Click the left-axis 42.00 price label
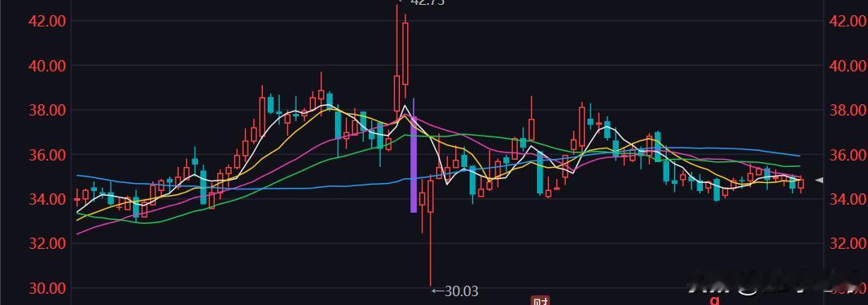The height and width of the screenshot is (305, 868). 47,21
